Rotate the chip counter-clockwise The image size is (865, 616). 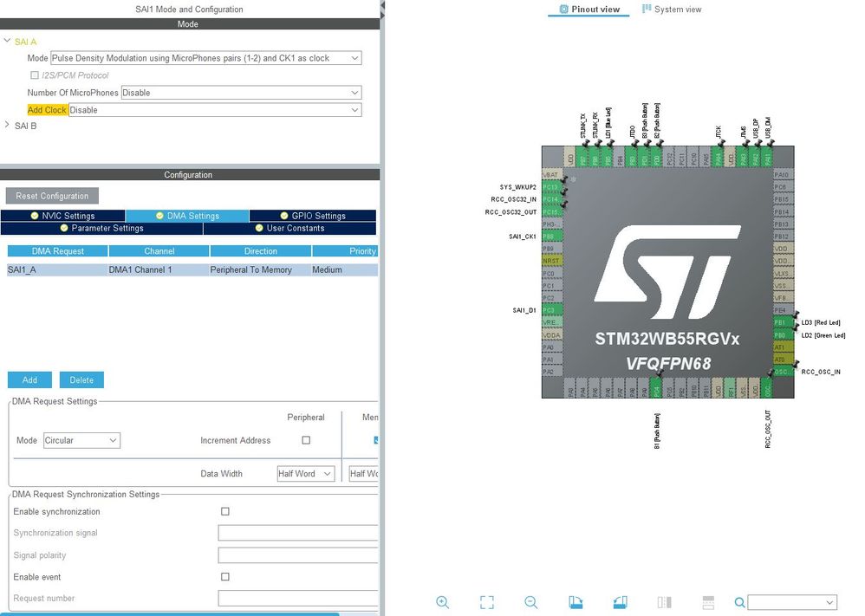[620, 602]
